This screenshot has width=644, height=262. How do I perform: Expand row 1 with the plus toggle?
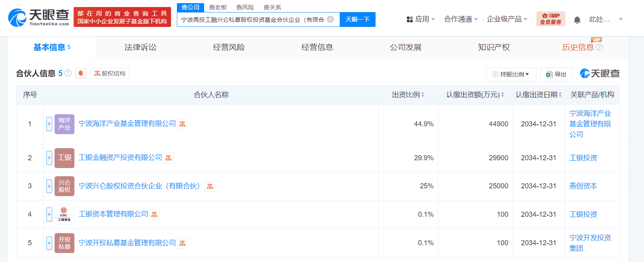click(x=49, y=124)
